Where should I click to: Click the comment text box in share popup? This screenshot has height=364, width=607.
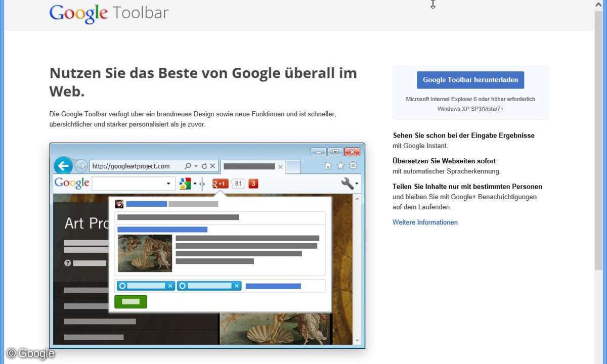220,217
